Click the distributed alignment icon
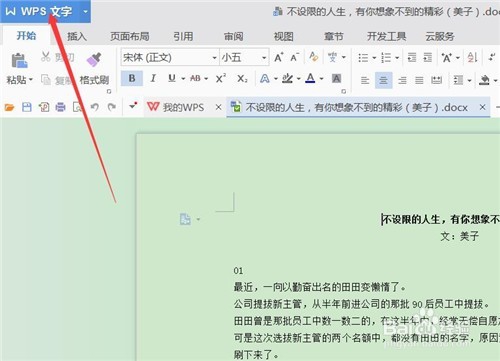Image resolution: width=500 pixels, height=361 pixels. [x=436, y=80]
